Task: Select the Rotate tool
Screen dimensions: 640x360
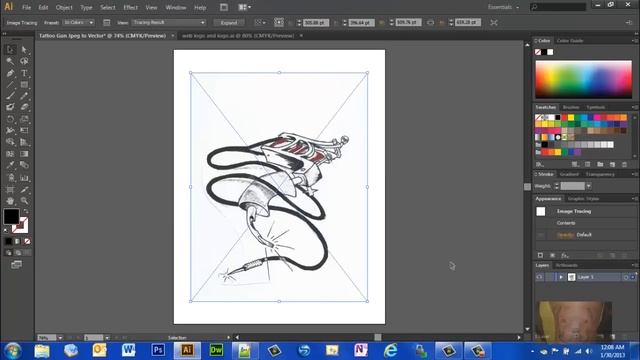Action: [10, 119]
